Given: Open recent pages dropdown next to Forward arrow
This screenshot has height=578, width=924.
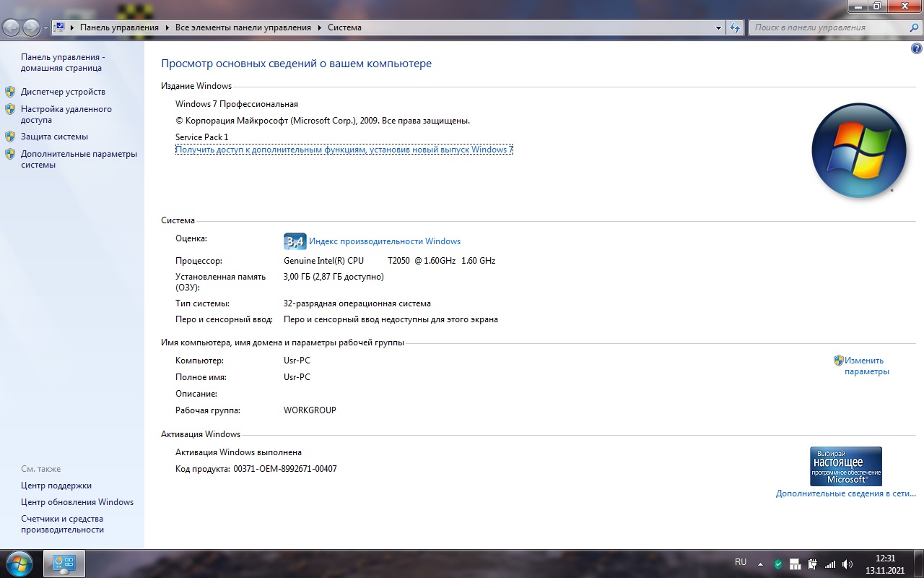Looking at the screenshot, I should [x=45, y=28].
